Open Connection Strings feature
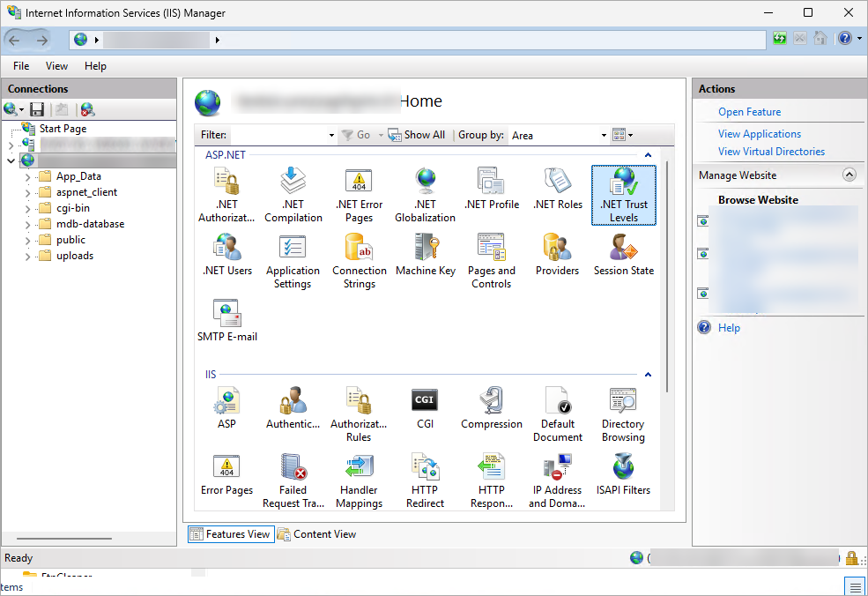 360,261
